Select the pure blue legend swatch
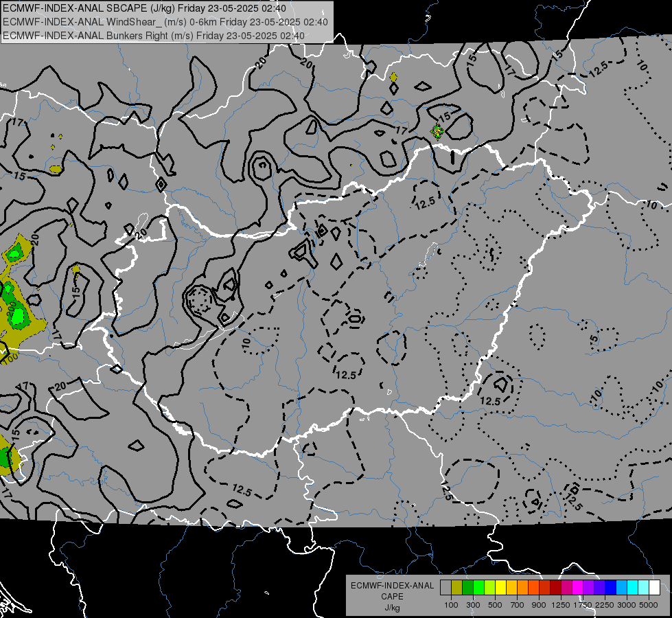The width and height of the screenshot is (672, 618). [611, 587]
